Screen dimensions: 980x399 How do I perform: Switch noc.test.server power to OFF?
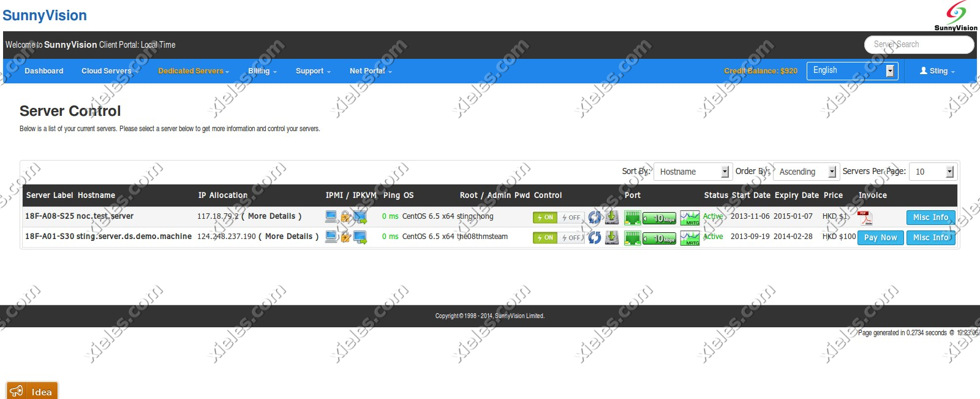click(x=571, y=218)
